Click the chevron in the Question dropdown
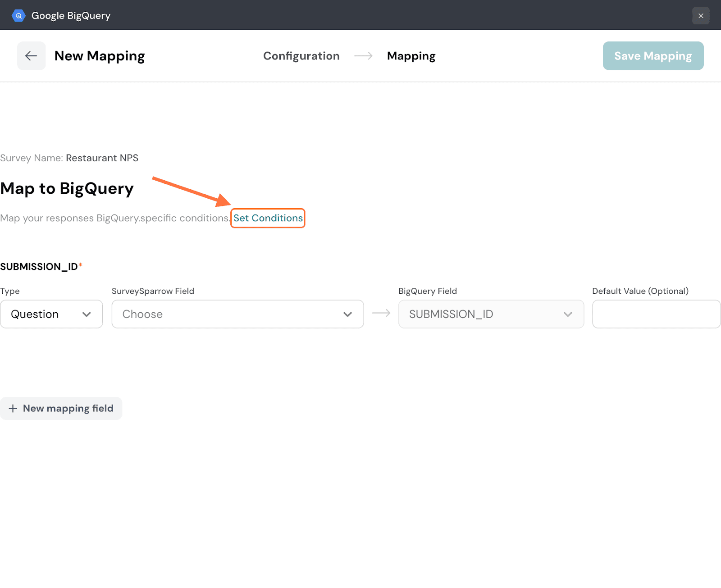 tap(87, 315)
